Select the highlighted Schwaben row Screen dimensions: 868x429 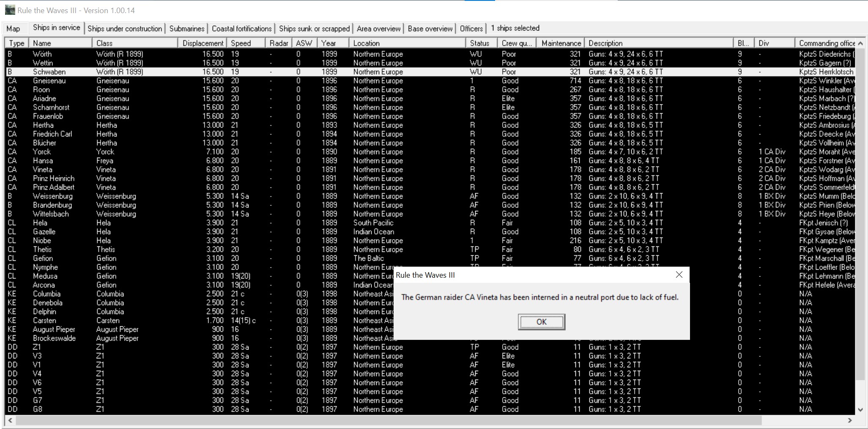[x=430, y=72]
